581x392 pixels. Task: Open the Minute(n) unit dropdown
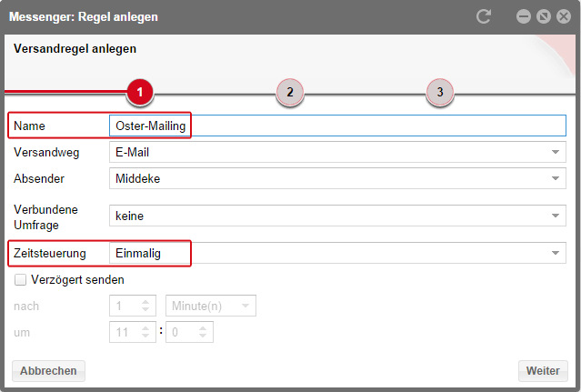pyautogui.click(x=211, y=306)
